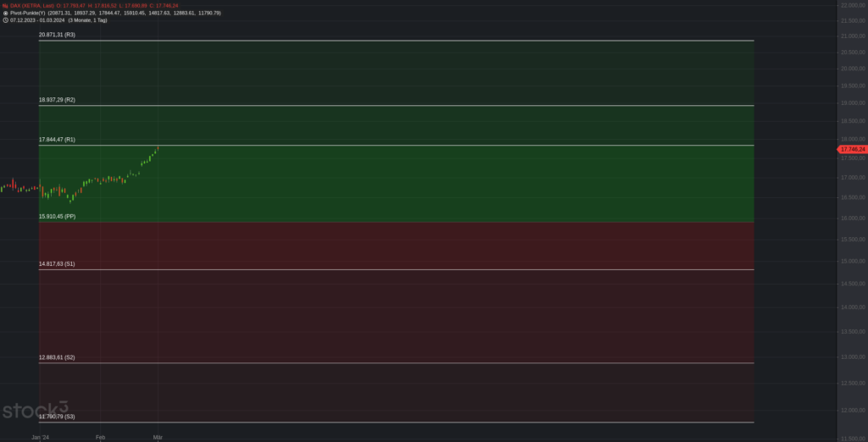Viewport: 868px width, 442px height.
Task: Click the red 17.746,24 current price tag
Action: click(852, 149)
